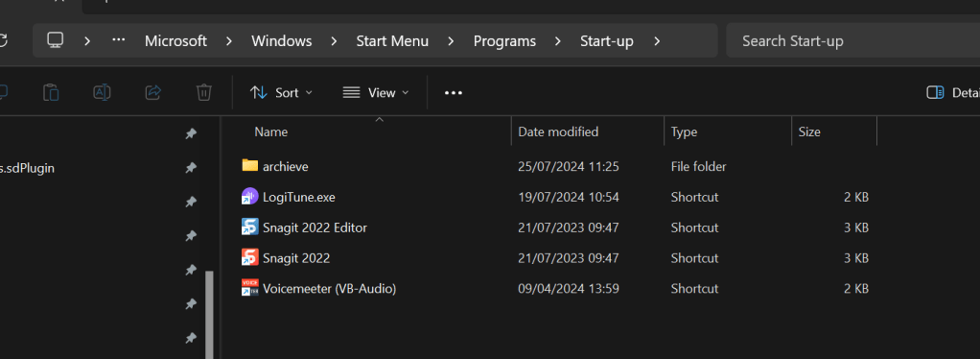
Task: Select the archieve folder icon
Action: (250, 166)
